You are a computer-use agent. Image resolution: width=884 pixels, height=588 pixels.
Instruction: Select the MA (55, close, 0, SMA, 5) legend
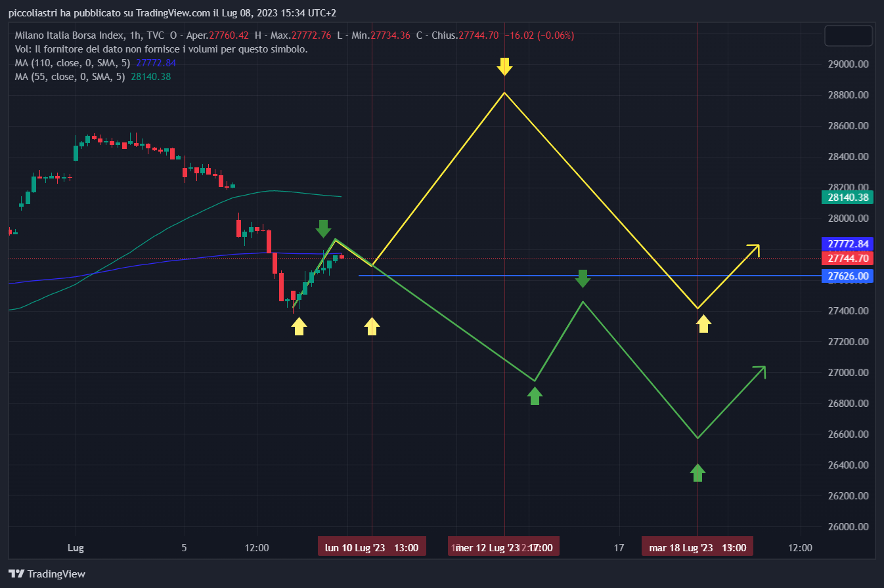[70, 77]
